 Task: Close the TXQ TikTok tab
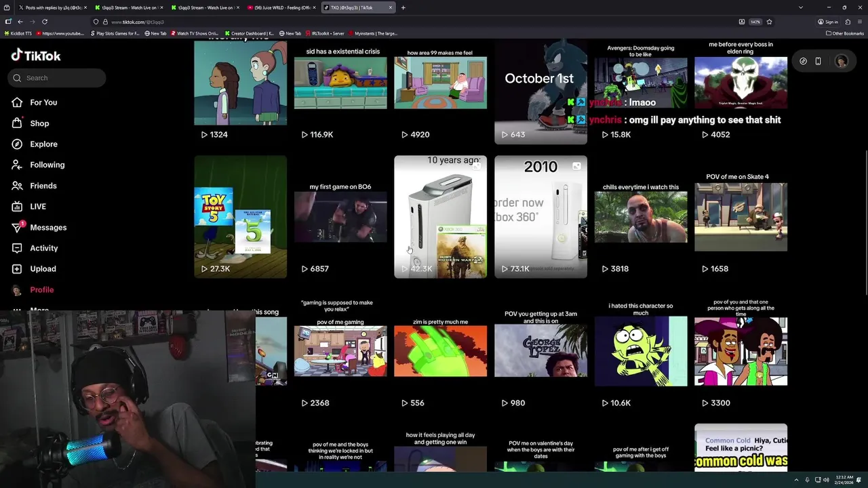(391, 7)
